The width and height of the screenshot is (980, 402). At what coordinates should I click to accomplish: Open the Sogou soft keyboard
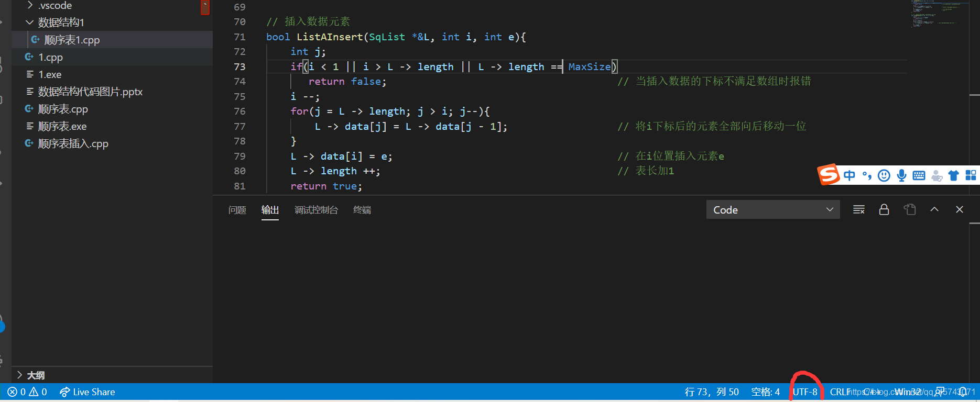[919, 176]
